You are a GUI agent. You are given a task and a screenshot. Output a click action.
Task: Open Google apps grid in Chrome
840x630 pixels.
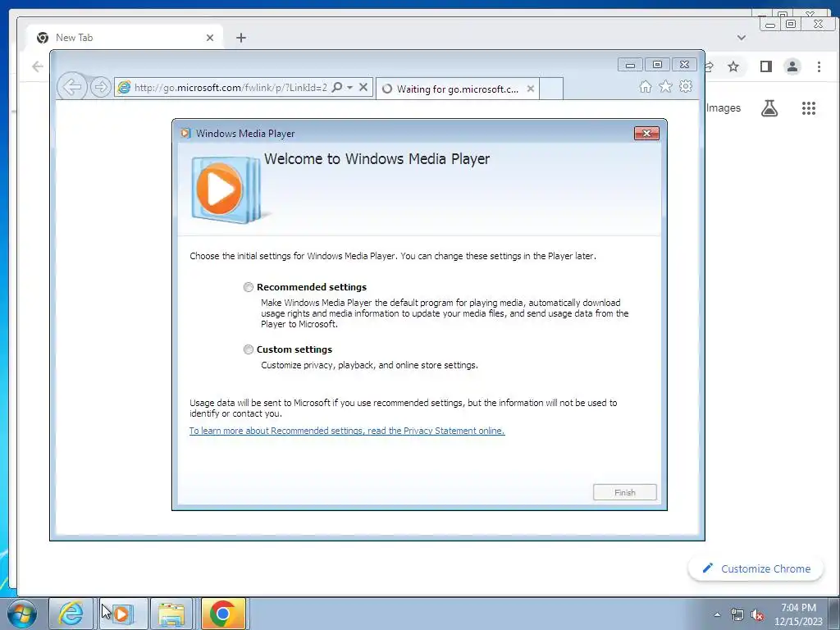point(808,108)
